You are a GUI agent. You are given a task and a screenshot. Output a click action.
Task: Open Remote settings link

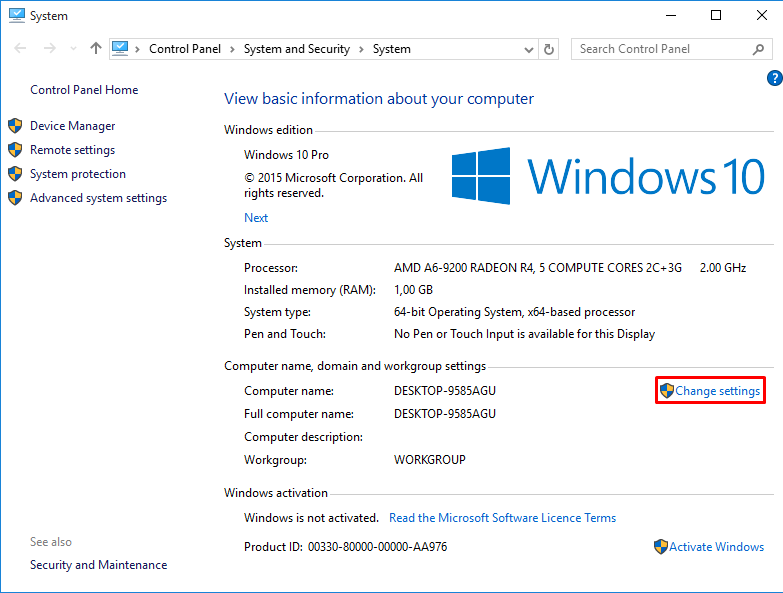click(72, 150)
